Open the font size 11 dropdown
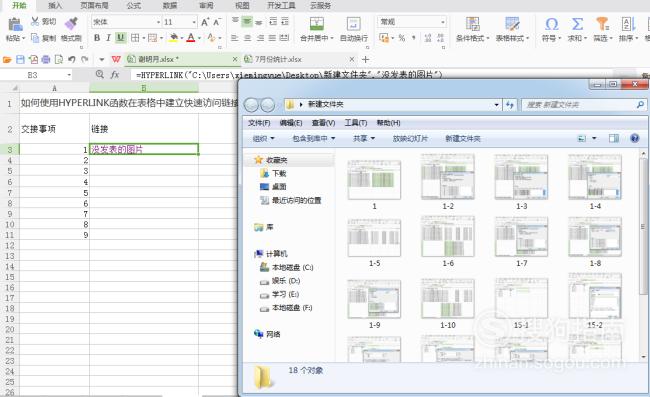The height and width of the screenshot is (397, 650). coord(194,22)
